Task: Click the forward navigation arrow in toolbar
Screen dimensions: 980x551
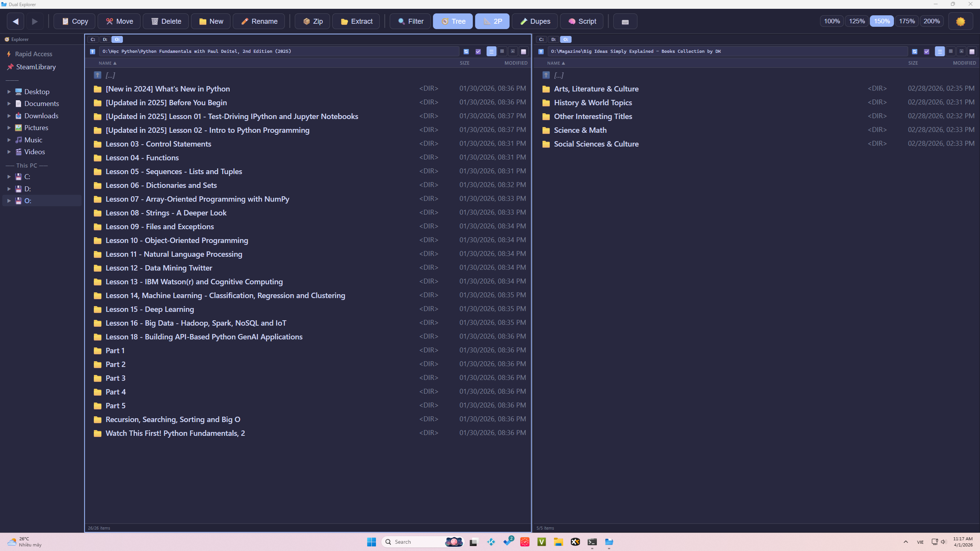Action: pyautogui.click(x=35, y=21)
